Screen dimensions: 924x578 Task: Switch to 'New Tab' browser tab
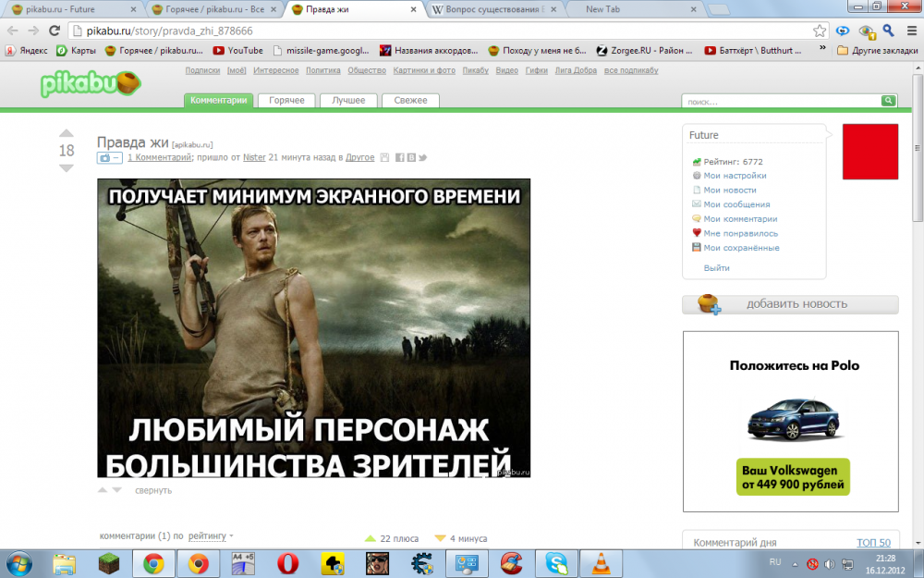click(636, 9)
